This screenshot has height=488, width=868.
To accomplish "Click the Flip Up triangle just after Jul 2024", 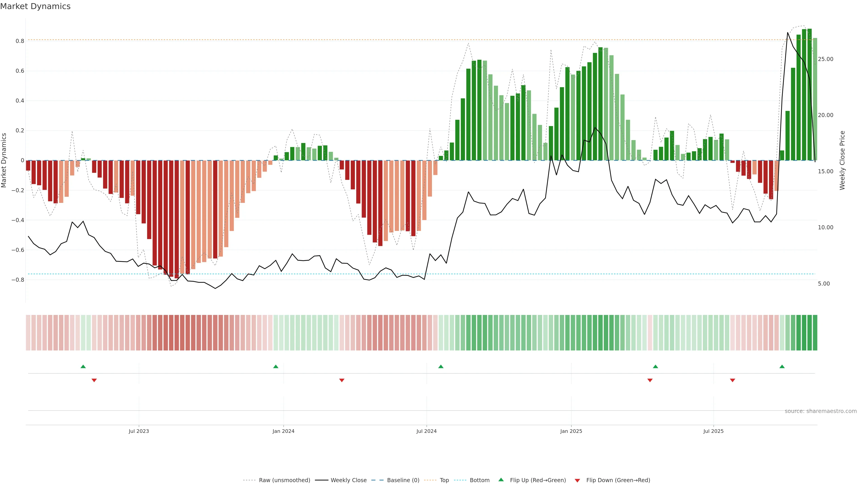I will [x=441, y=366].
